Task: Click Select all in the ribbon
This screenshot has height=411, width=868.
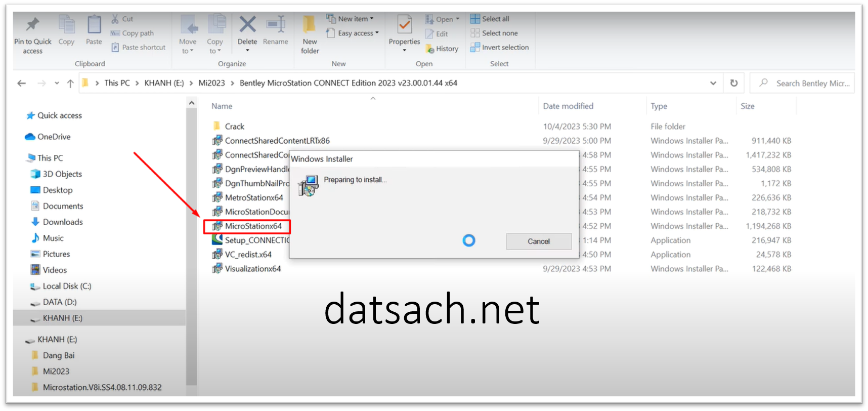Action: [x=490, y=19]
